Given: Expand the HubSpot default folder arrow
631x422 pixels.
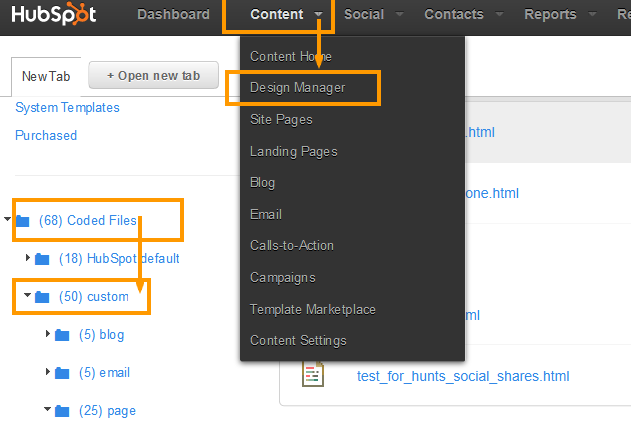Looking at the screenshot, I should 27,257.
